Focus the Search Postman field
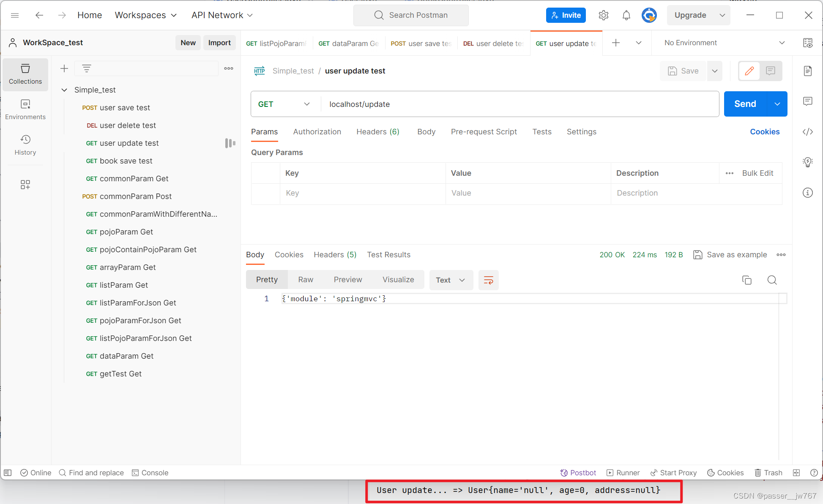The width and height of the screenshot is (823, 504). pos(411,15)
